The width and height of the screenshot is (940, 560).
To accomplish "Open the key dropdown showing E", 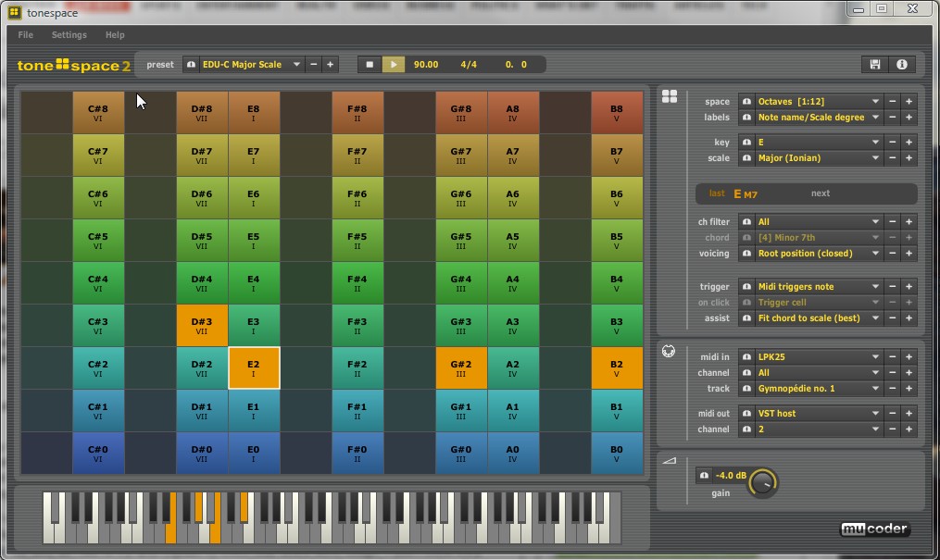I will tap(819, 142).
